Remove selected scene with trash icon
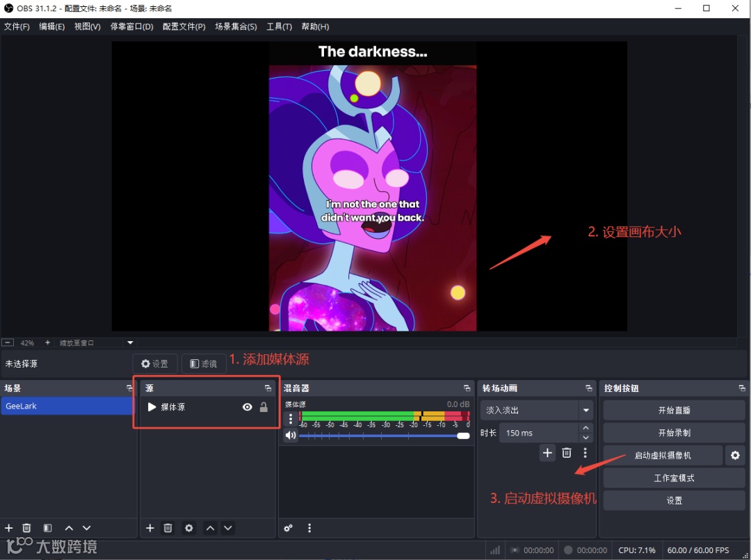The width and height of the screenshot is (751, 560). tap(27, 528)
